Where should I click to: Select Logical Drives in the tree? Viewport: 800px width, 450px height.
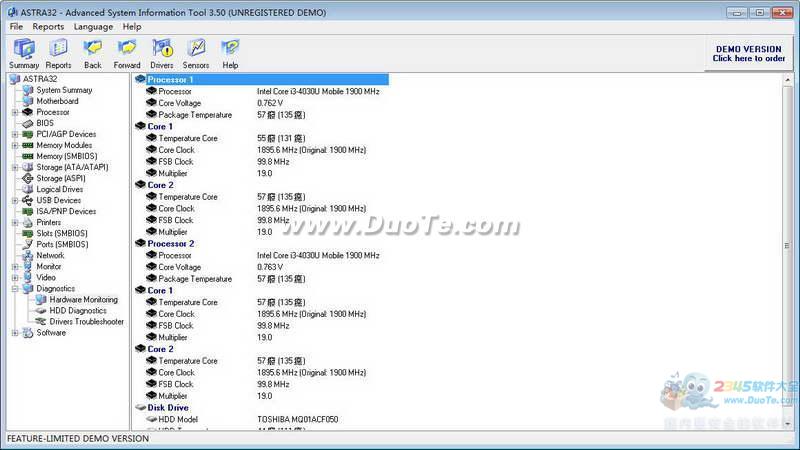click(x=60, y=189)
